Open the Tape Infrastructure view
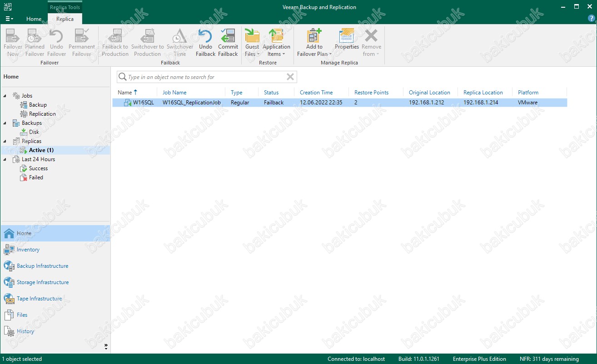Viewport: 597px width, 364px height. (55, 299)
